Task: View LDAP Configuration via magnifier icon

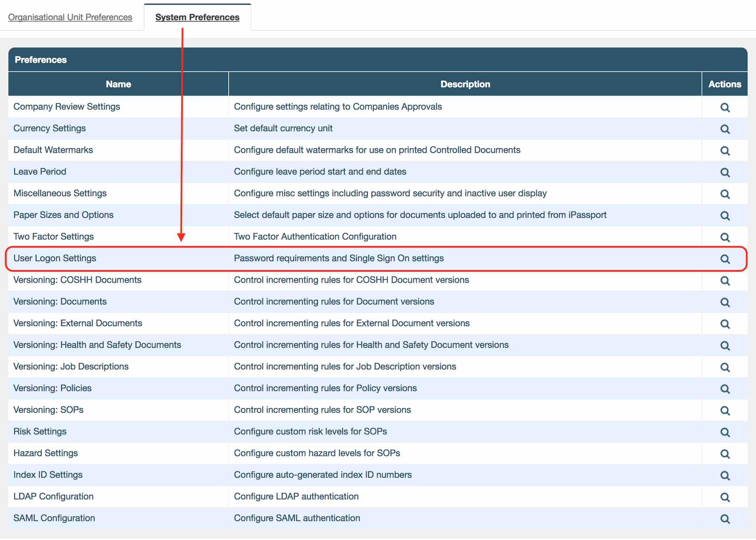Action: (725, 497)
